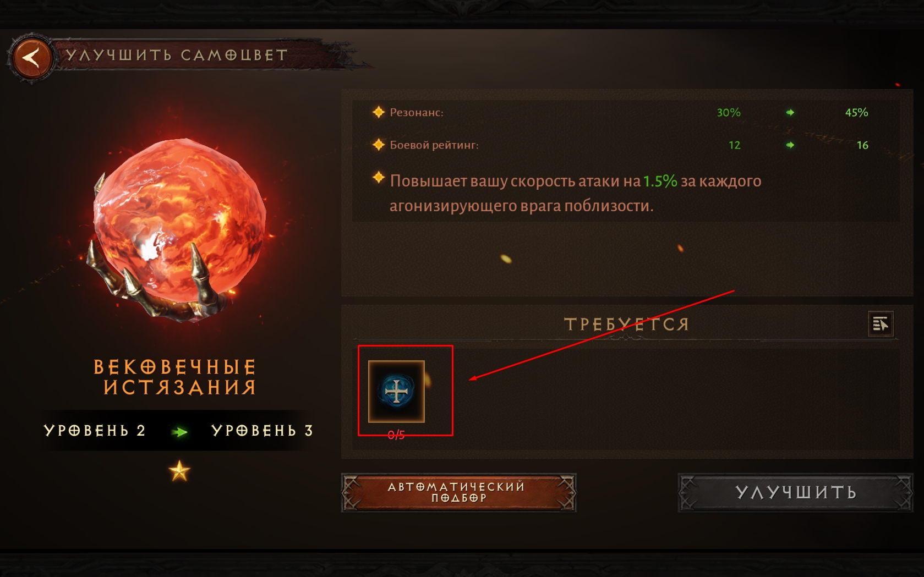Click the Улучшить button
This screenshot has width=924, height=577.
[795, 492]
